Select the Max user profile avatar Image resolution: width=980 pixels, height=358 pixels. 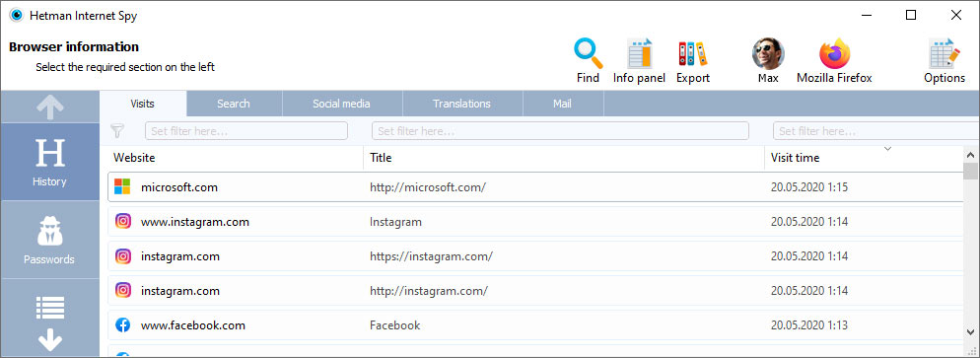click(768, 53)
